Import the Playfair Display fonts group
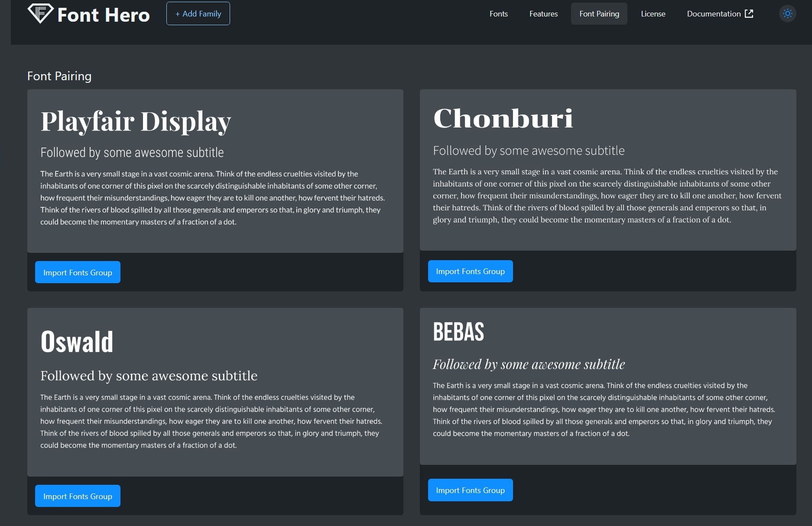Viewport: 812px width, 526px height. tap(78, 272)
